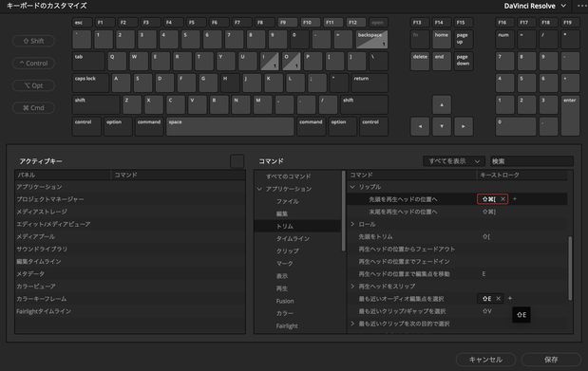This screenshot has height=371, width=588.
Task: Select the 編集 category
Action: tap(282, 214)
